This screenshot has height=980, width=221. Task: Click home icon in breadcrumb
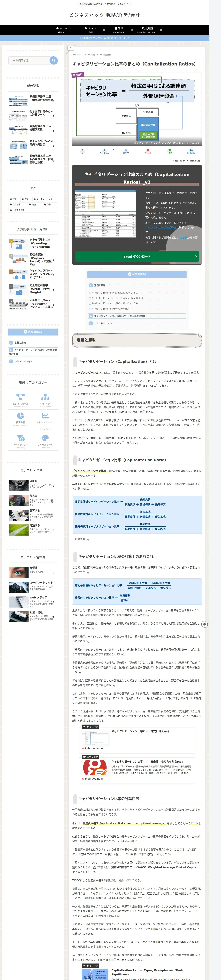74,55
